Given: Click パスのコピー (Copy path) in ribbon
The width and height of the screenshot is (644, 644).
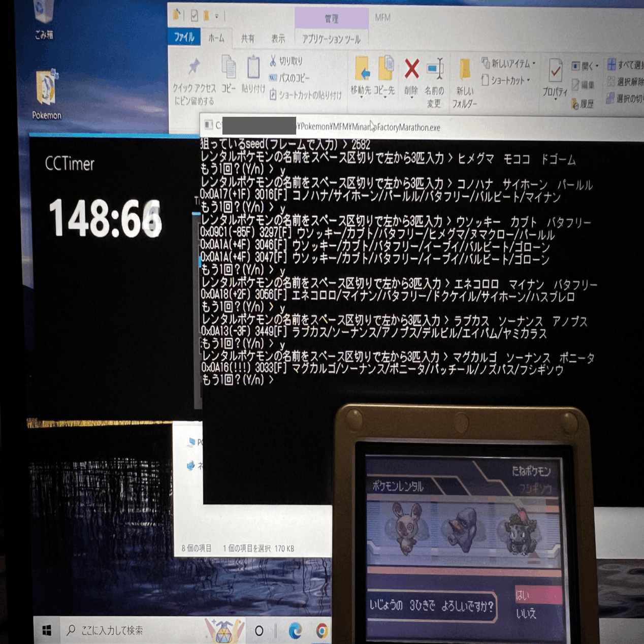Looking at the screenshot, I should [289, 78].
